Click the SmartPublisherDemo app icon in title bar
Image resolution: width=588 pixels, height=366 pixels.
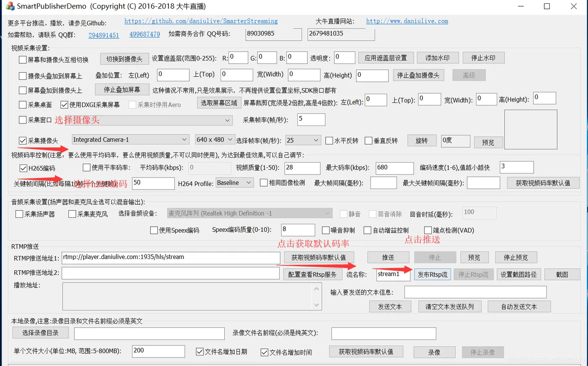coord(10,6)
